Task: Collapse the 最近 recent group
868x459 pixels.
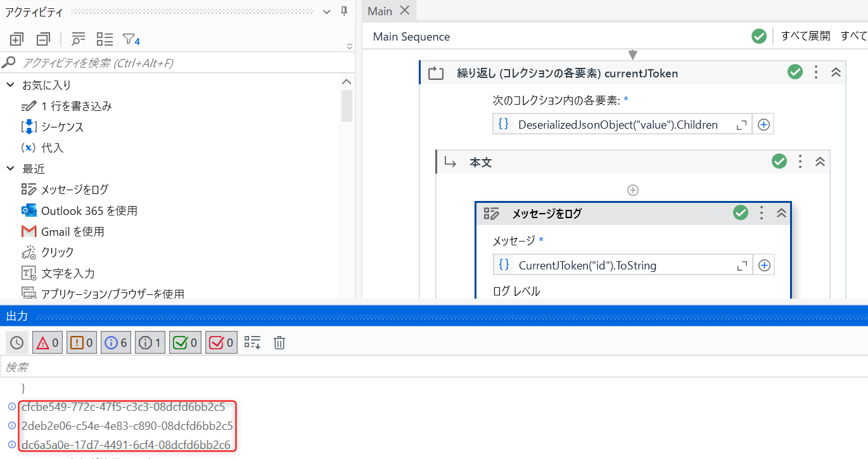Action: [x=11, y=169]
